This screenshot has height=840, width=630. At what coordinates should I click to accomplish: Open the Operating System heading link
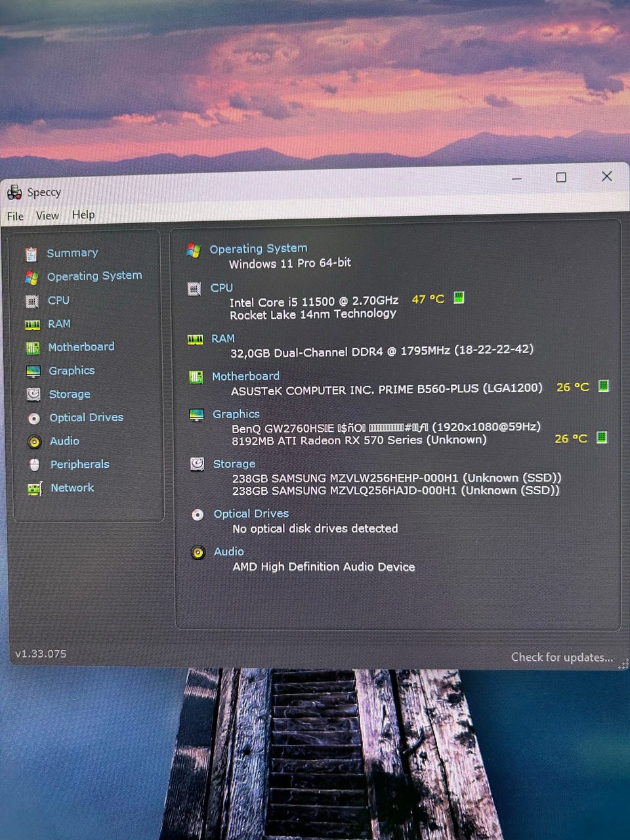point(259,249)
